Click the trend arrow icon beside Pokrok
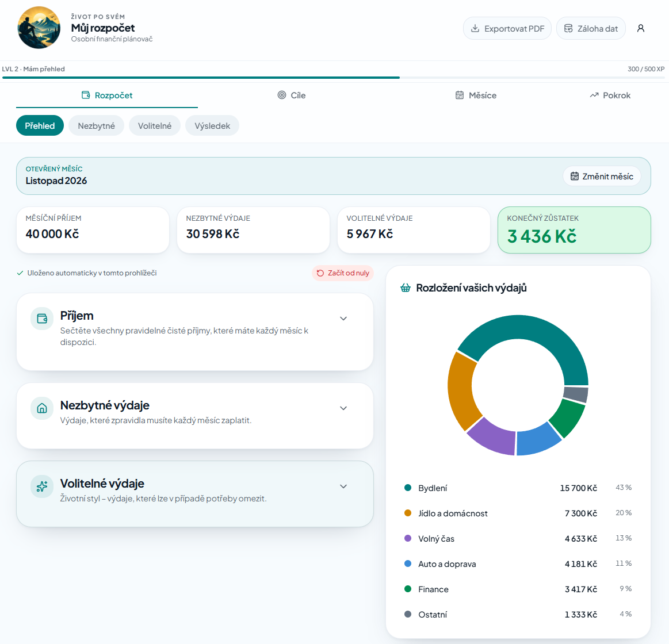The height and width of the screenshot is (644, 669). (x=594, y=95)
